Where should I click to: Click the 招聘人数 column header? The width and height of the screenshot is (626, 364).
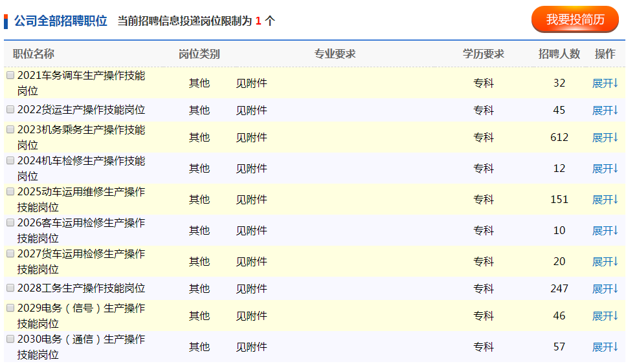(x=559, y=54)
